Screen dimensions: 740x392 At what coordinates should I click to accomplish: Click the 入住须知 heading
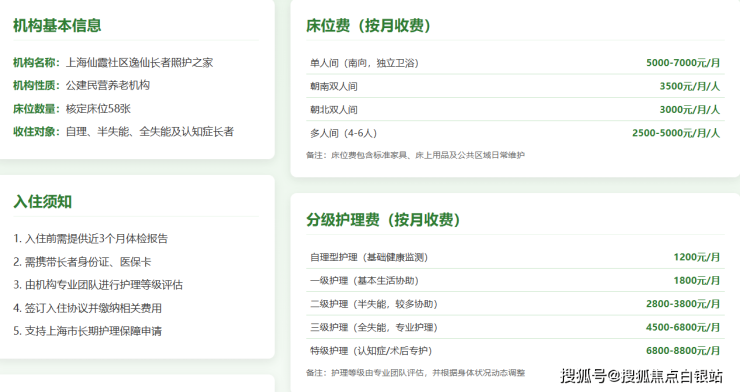click(42, 202)
